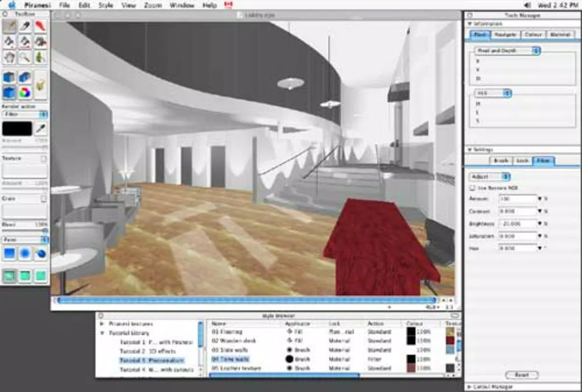582x392 pixels.
Task: Toggle the Use Restore RGB checkbox
Action: (x=473, y=188)
